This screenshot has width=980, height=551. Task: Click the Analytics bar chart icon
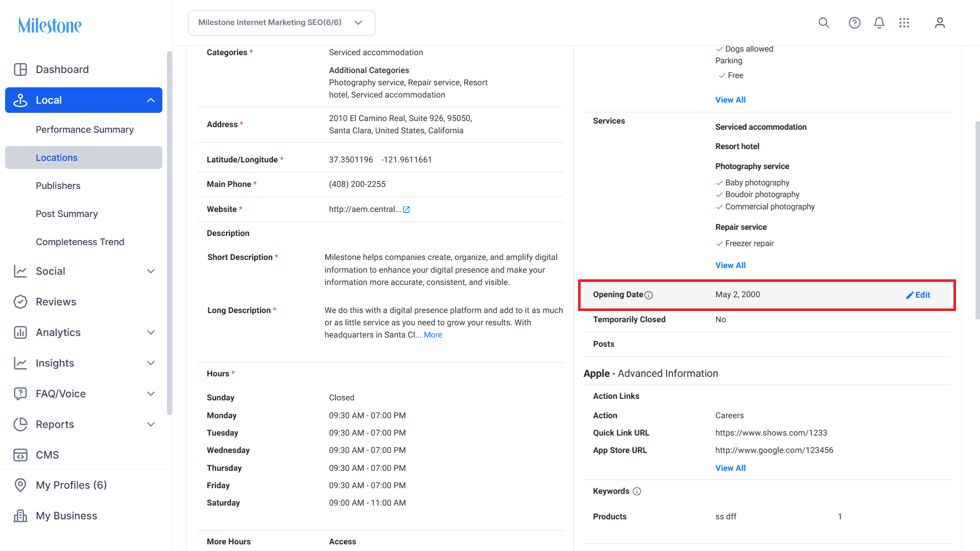click(x=20, y=332)
